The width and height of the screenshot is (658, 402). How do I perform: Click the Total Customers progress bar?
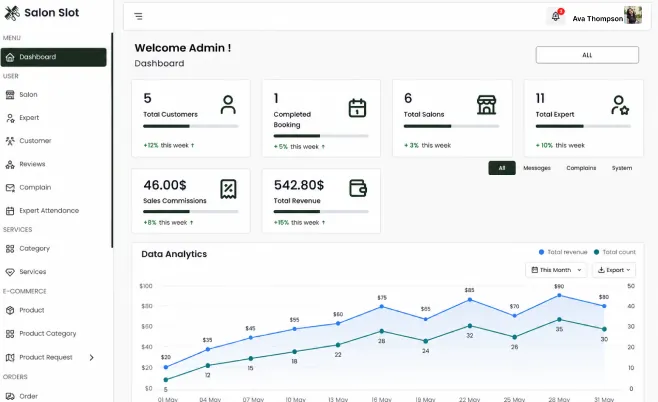[191, 126]
